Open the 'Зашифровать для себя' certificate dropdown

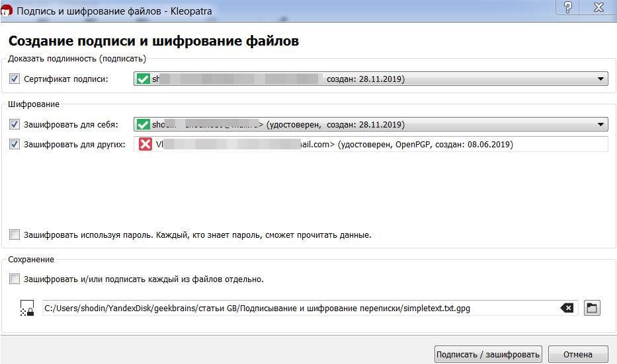click(x=371, y=124)
